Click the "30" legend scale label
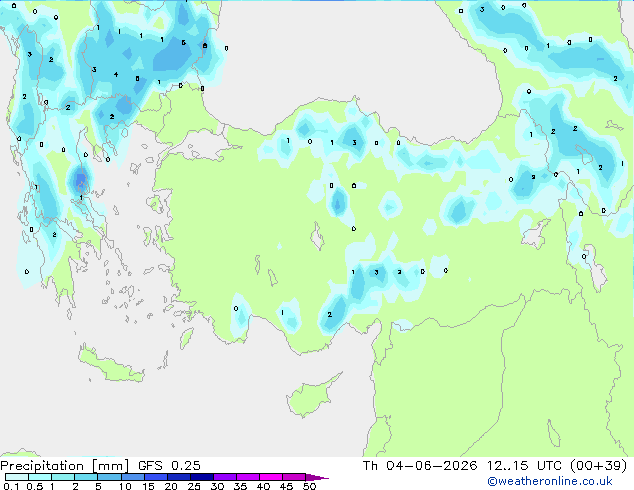This screenshot has width=634, height=490. point(217,486)
